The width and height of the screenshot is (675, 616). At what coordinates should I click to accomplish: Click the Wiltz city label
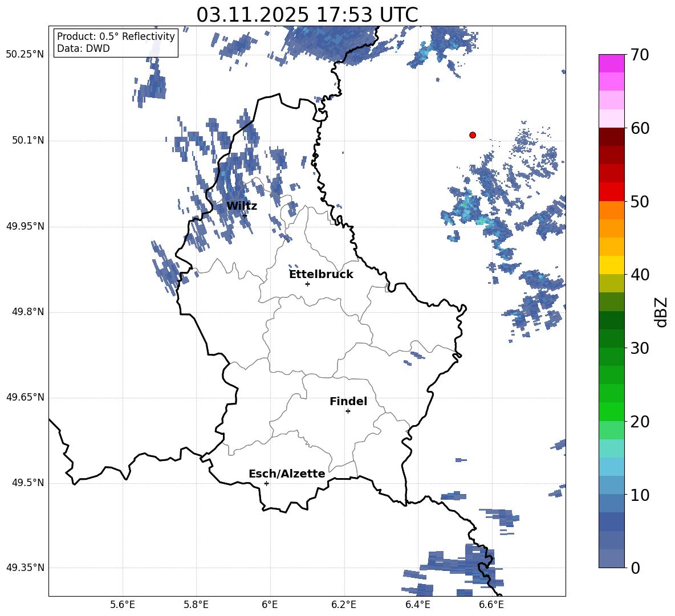click(242, 206)
